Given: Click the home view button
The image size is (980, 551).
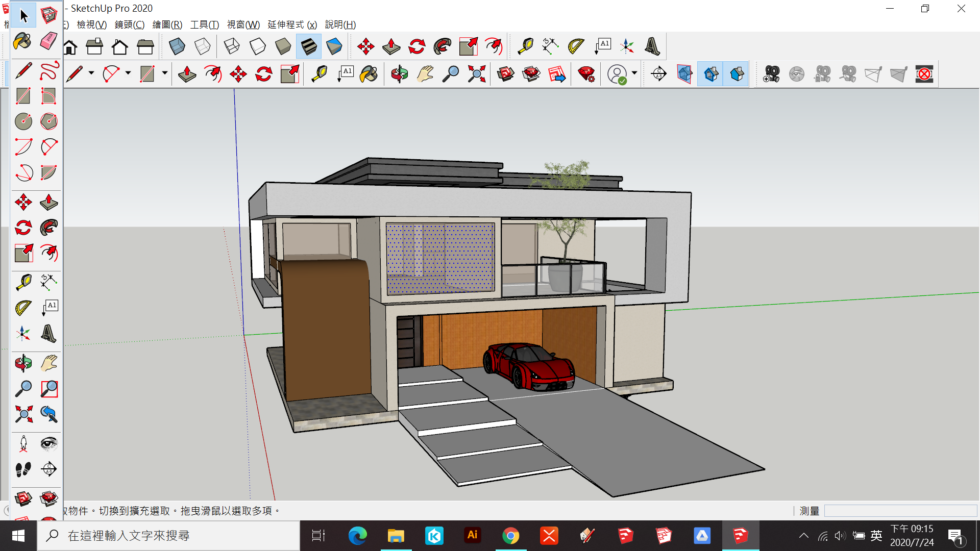Looking at the screenshot, I should point(70,46).
